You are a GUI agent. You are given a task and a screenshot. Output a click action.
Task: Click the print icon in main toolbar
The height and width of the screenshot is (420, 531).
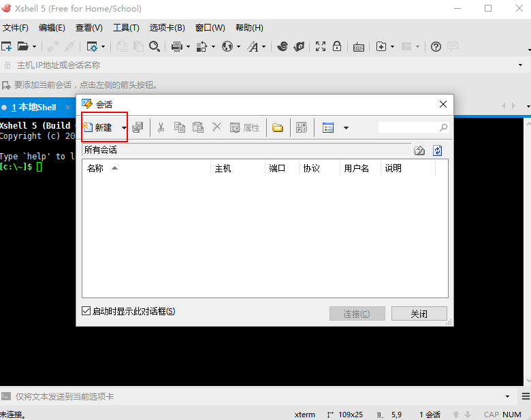coord(176,46)
